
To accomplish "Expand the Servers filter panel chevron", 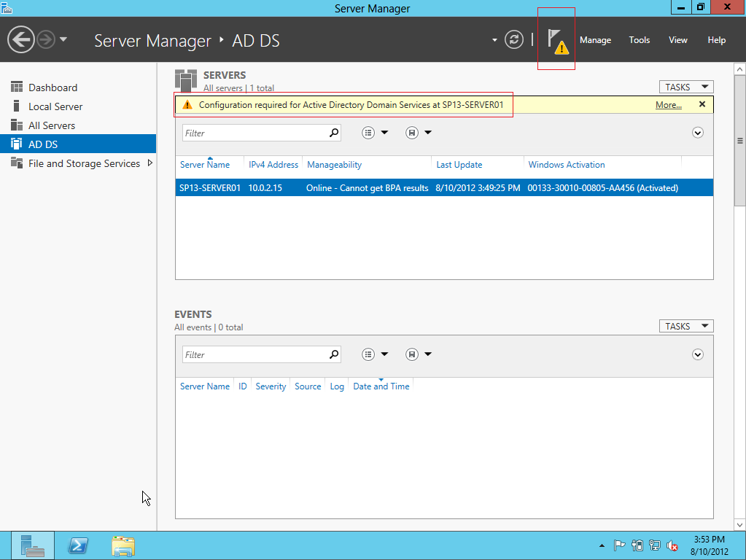I will coord(697,133).
